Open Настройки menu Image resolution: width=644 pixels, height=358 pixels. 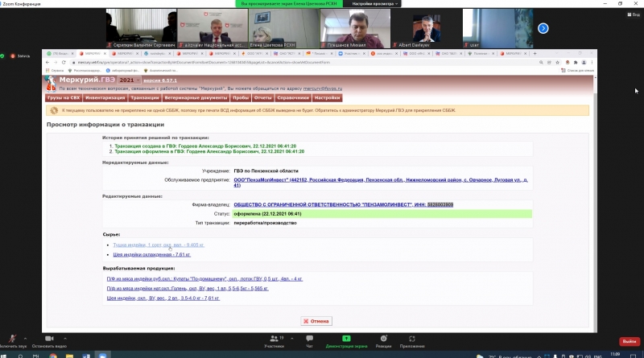point(328,97)
